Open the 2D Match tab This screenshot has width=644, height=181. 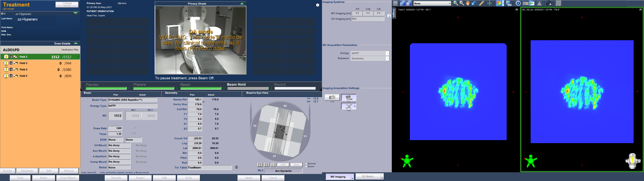pyautogui.click(x=368, y=176)
